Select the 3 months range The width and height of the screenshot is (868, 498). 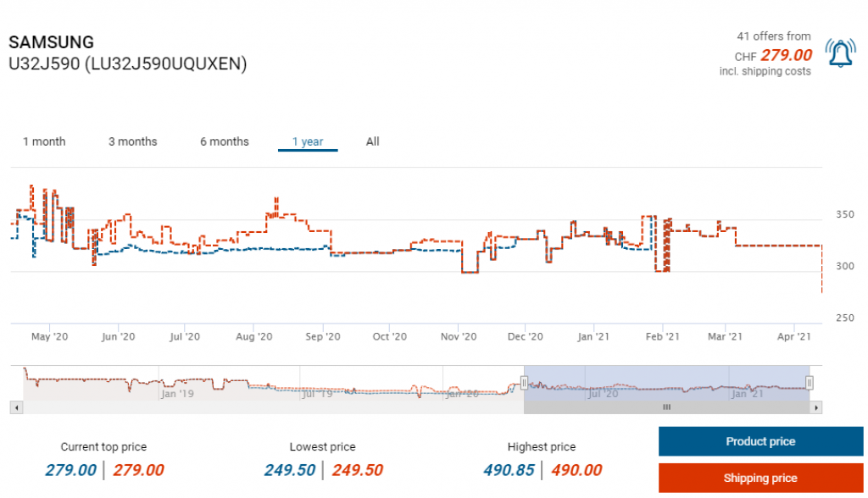tap(132, 141)
